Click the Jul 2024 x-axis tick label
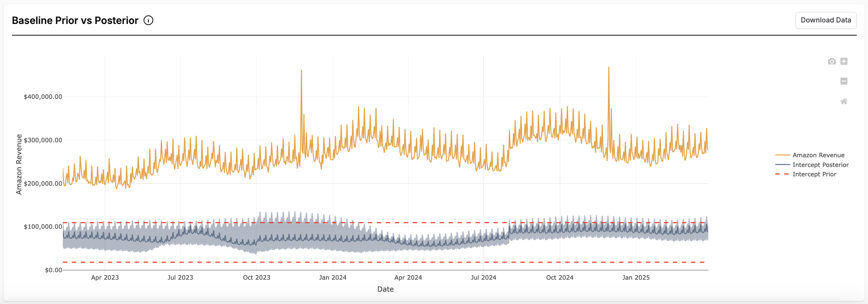The image size is (868, 304). (483, 277)
